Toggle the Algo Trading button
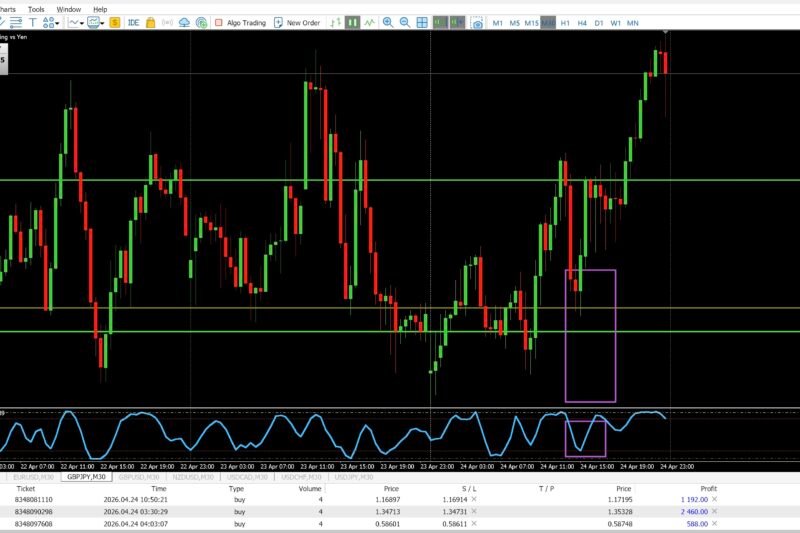 point(240,22)
